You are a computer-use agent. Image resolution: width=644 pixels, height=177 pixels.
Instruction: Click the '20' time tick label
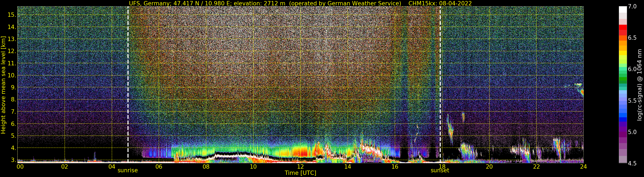tap(489, 166)
